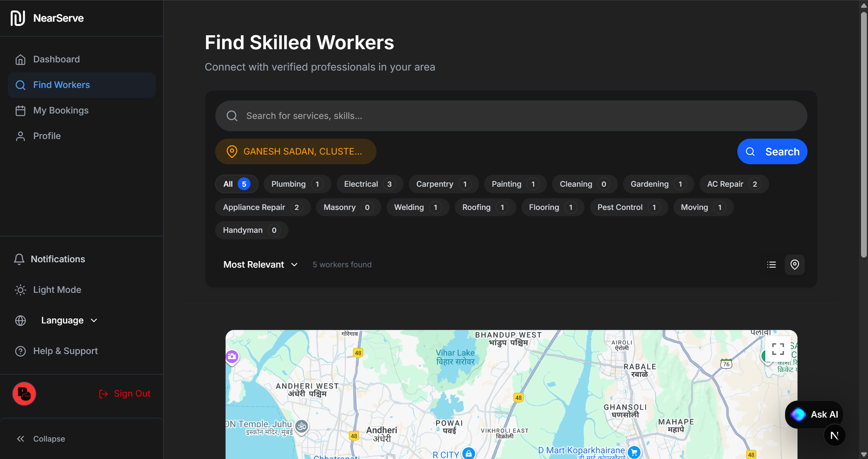The height and width of the screenshot is (459, 868).
Task: Switch results to map pin view
Action: [x=795, y=265]
